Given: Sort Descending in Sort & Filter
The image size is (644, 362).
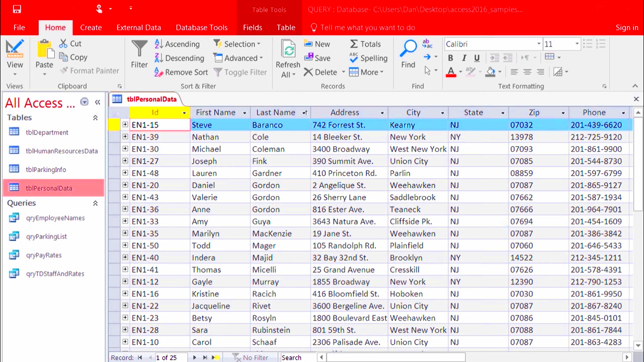Looking at the screenshot, I should (179, 58).
